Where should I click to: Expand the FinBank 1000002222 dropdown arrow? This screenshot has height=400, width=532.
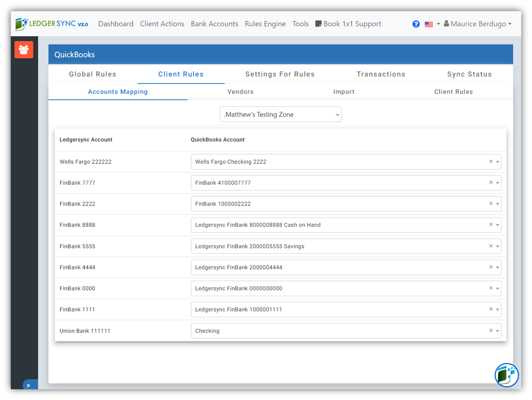pos(497,204)
